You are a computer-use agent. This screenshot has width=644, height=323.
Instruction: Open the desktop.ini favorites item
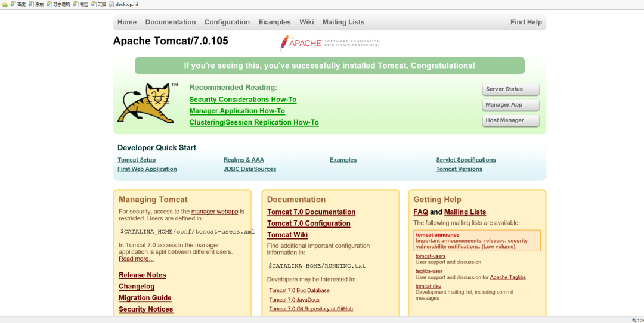tap(123, 5)
